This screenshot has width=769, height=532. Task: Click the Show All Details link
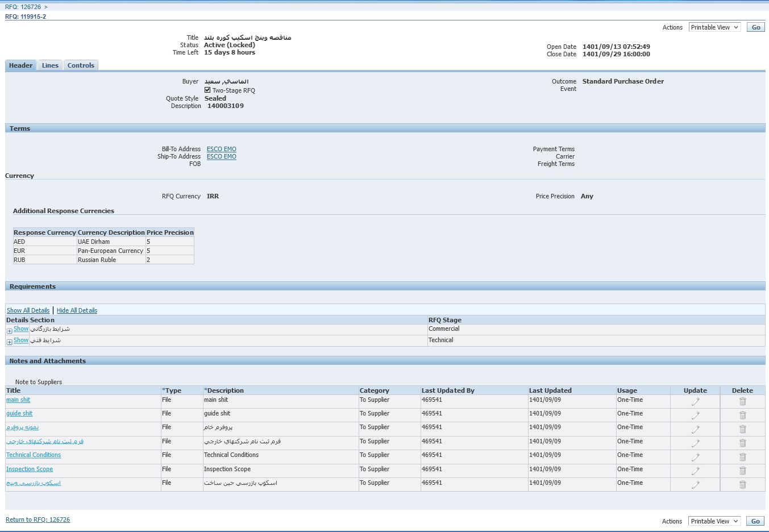click(28, 310)
